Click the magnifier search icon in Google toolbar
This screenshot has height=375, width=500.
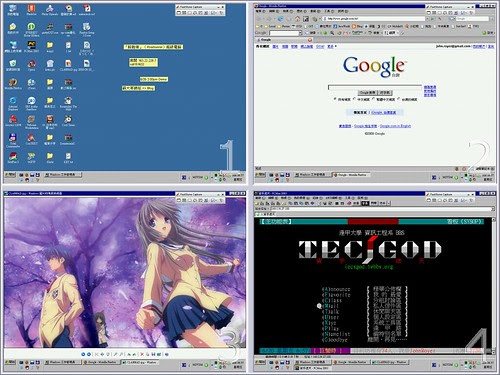click(x=332, y=33)
